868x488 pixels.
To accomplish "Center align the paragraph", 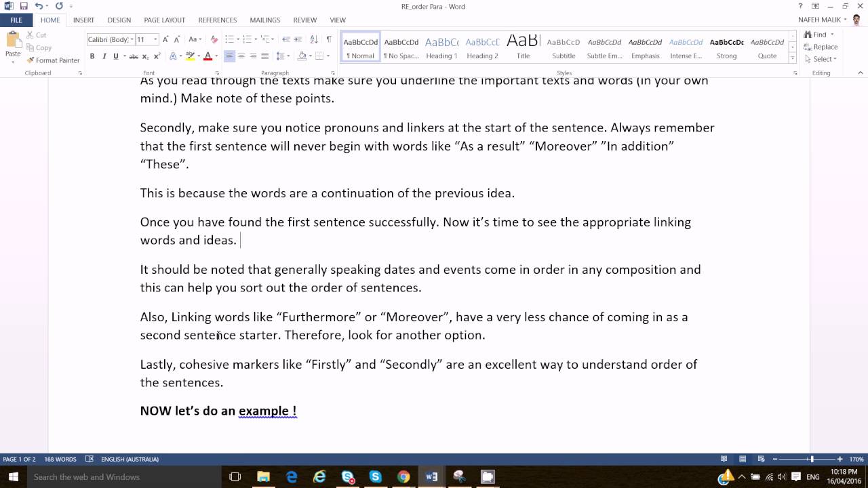I will click(241, 56).
